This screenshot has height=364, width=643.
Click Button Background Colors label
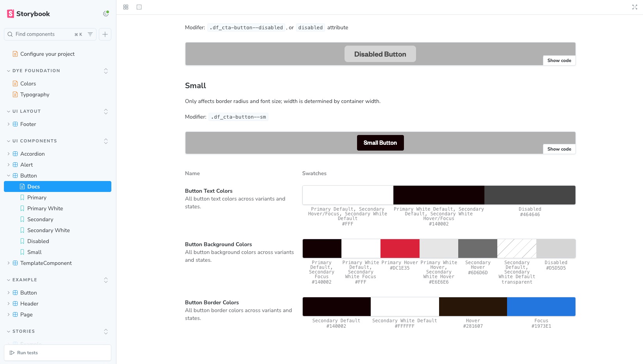(218, 244)
